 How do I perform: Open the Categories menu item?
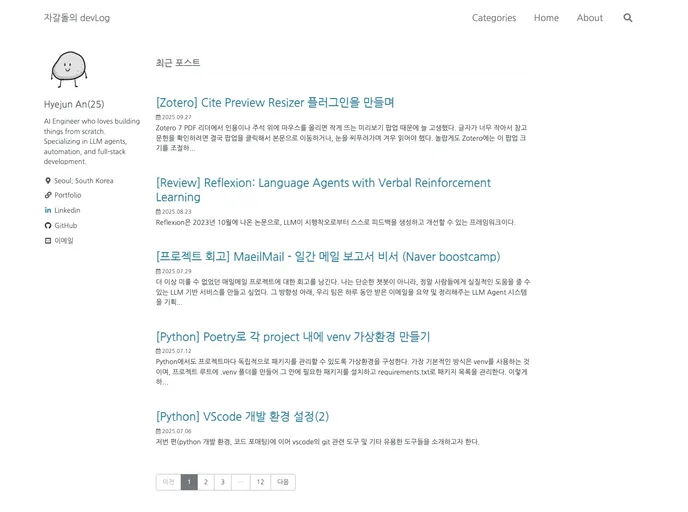[x=494, y=18]
